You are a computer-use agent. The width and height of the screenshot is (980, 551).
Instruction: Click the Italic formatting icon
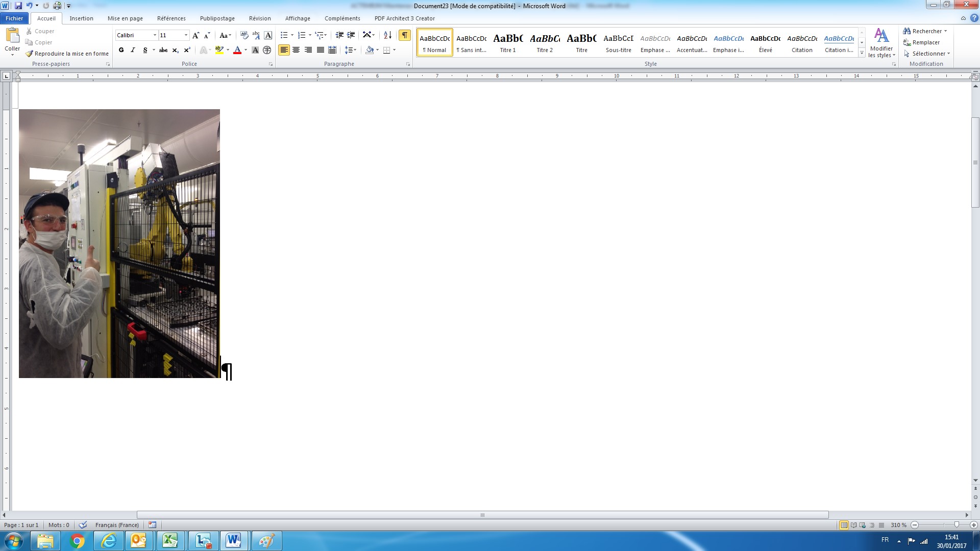[133, 50]
